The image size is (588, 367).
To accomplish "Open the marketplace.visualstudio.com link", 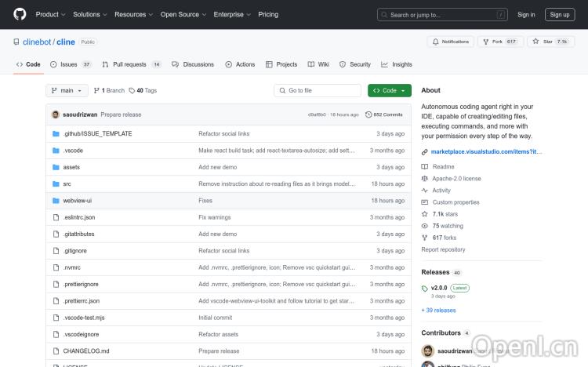I will [486, 151].
